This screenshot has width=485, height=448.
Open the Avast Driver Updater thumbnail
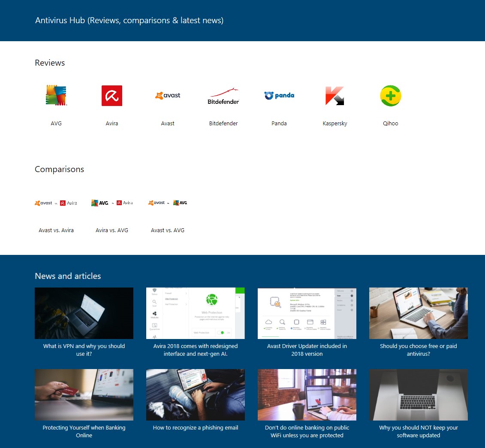pyautogui.click(x=307, y=313)
